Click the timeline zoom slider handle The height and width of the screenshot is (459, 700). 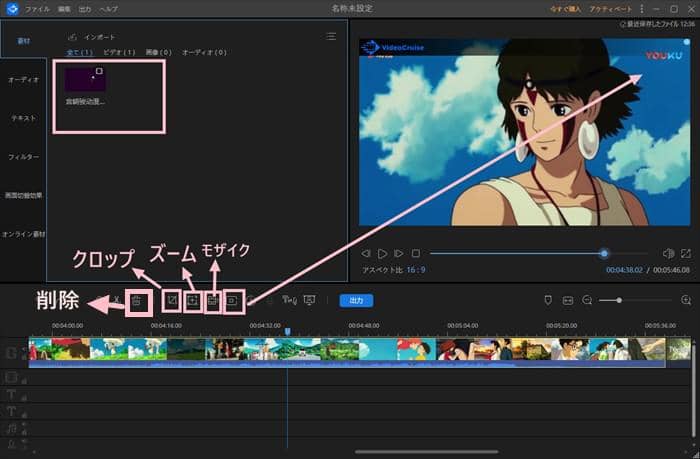coord(619,300)
